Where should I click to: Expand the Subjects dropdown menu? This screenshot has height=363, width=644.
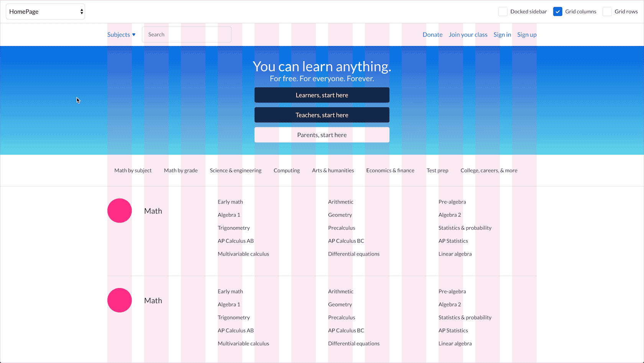[122, 34]
